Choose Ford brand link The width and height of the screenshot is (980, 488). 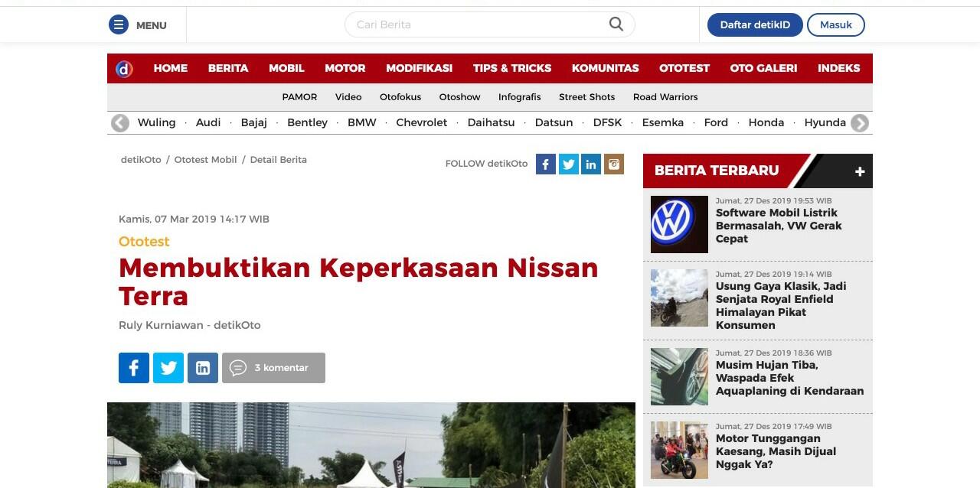(716, 122)
